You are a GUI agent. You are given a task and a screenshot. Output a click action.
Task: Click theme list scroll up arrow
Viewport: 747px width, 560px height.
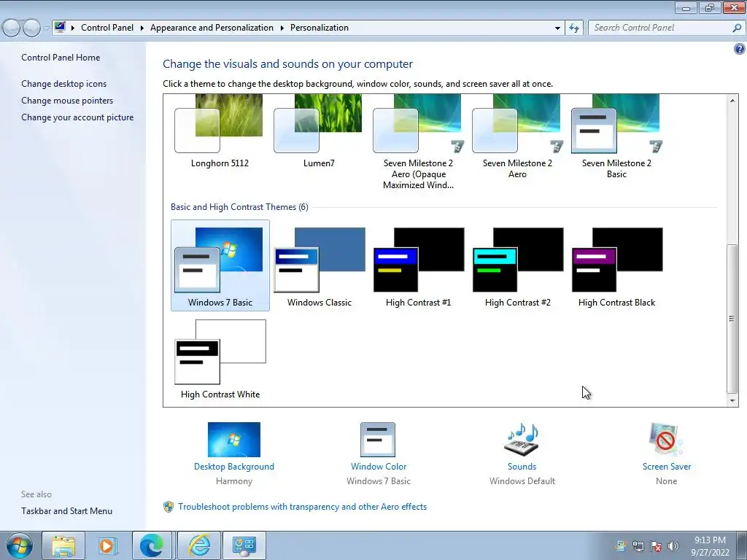[x=732, y=101]
